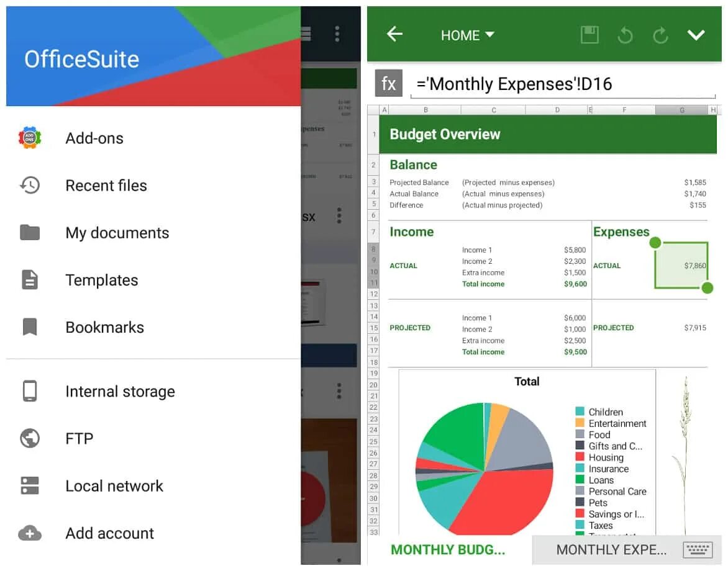Select row 20 header
728x571 pixels.
tap(373, 385)
